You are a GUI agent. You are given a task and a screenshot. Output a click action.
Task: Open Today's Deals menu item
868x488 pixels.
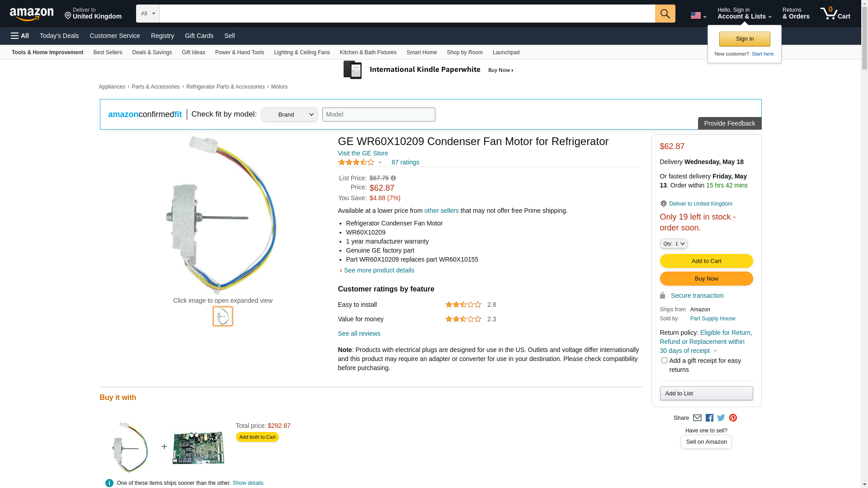[59, 36]
